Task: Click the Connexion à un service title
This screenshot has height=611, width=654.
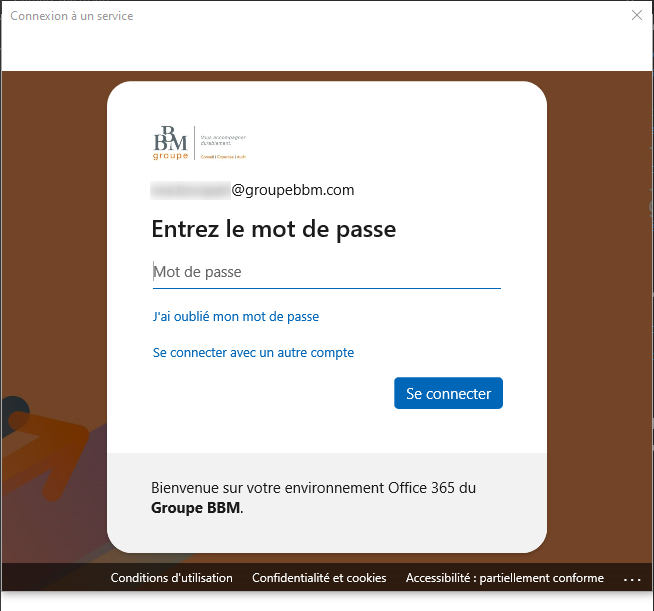Action: (x=71, y=16)
